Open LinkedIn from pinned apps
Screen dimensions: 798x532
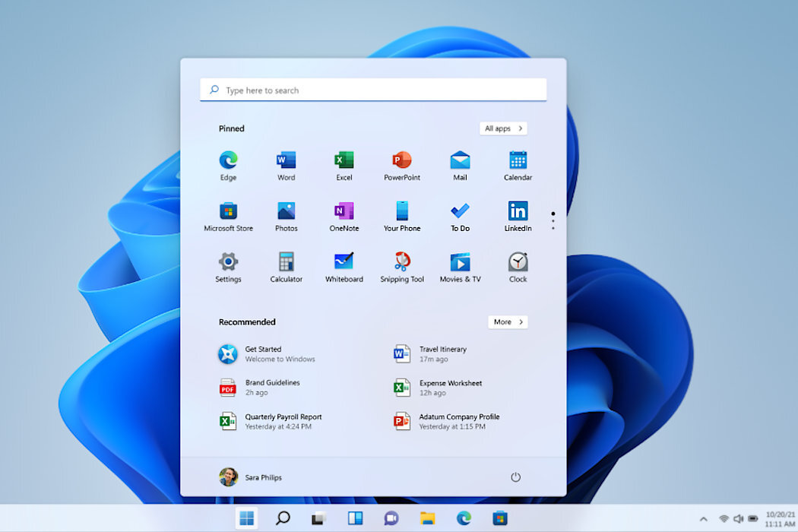coord(518,211)
